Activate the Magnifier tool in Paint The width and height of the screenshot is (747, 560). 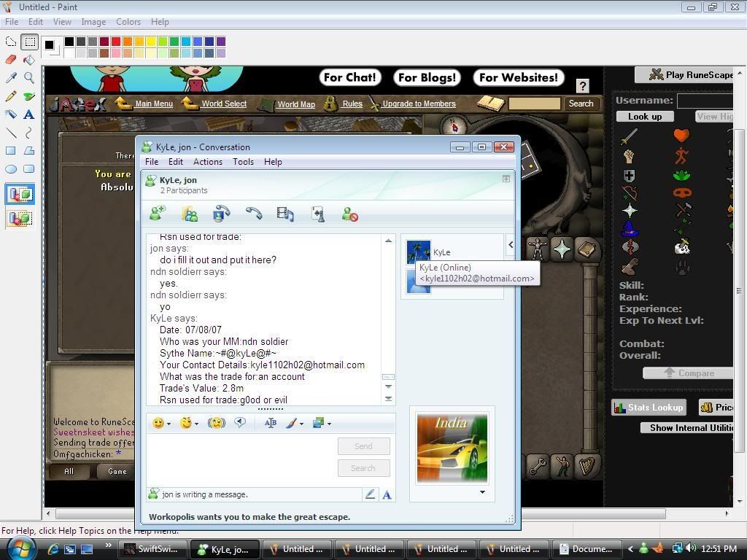29,77
